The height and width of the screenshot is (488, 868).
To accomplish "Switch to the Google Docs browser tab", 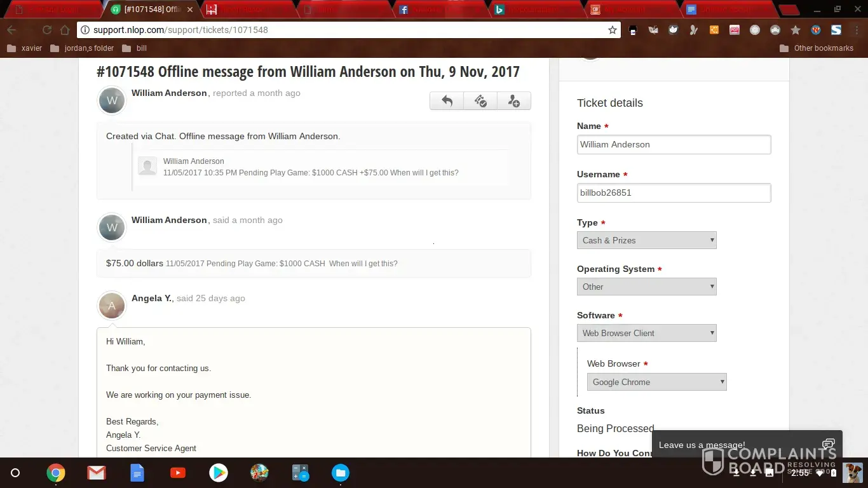I will tap(724, 10).
